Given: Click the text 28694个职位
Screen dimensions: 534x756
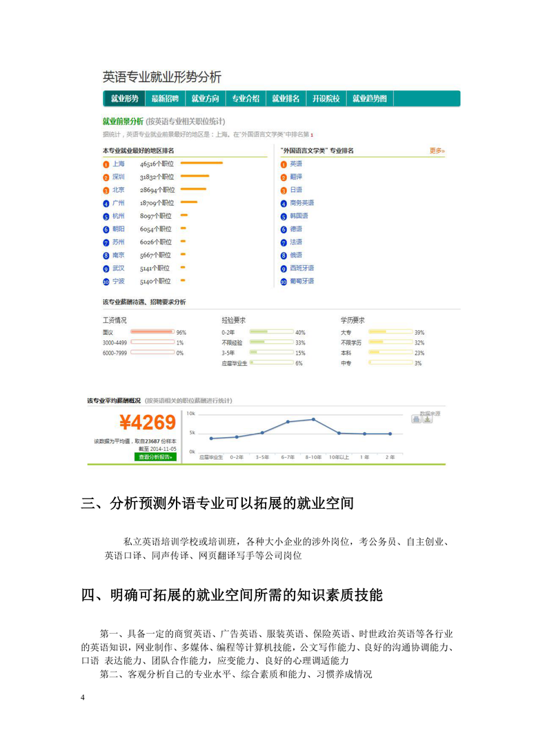Looking at the screenshot, I should pyautogui.click(x=157, y=190).
